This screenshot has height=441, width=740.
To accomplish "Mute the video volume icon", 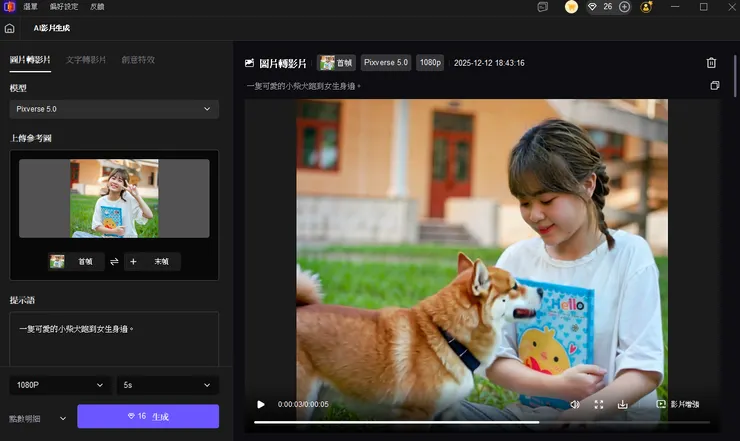I will pyautogui.click(x=575, y=405).
